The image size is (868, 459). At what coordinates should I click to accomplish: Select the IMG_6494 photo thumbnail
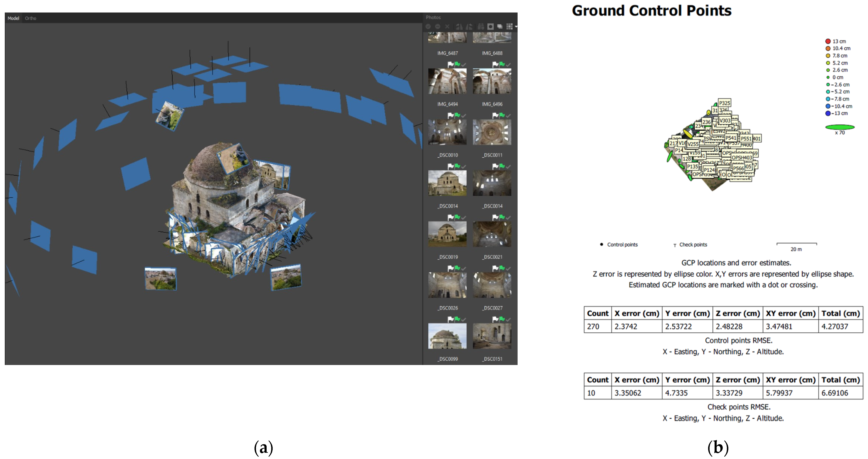coord(447,81)
